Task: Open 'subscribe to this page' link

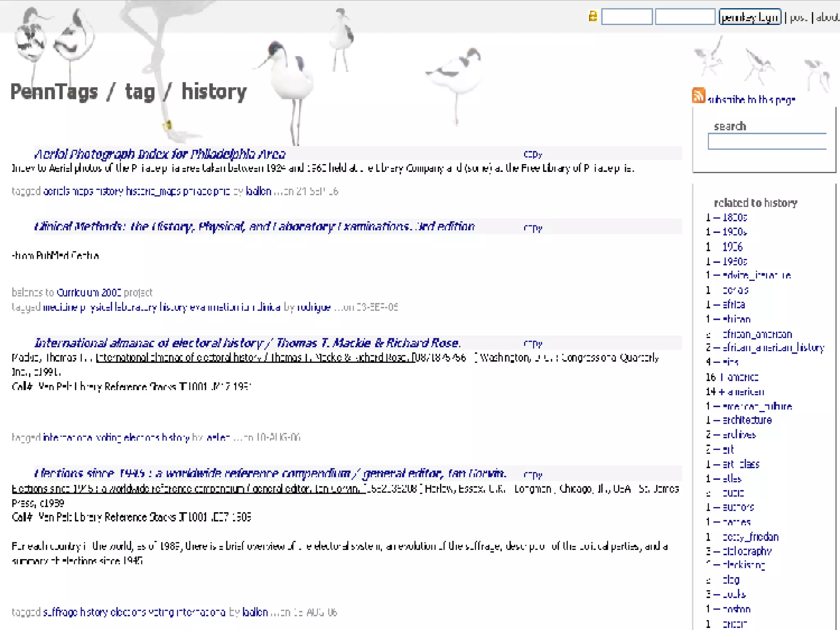Action: [x=751, y=100]
